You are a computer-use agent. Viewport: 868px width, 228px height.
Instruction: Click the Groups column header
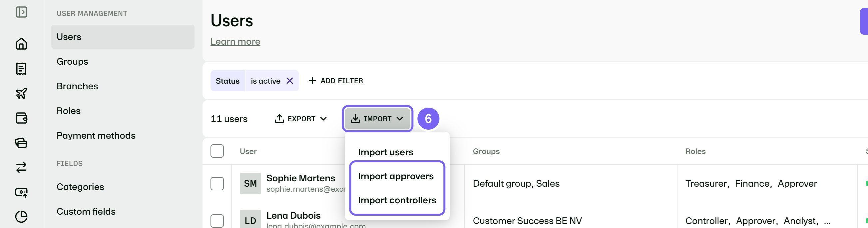[486, 151]
